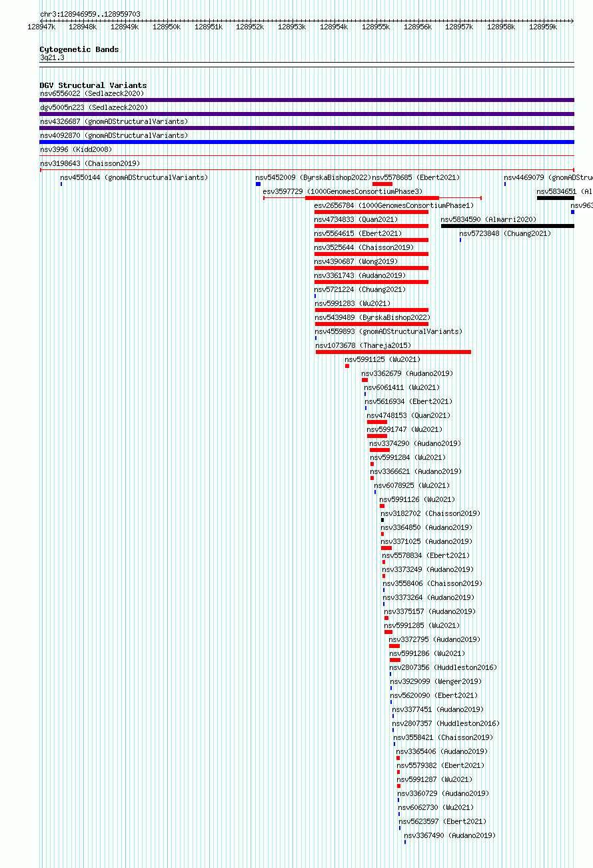Click the nsv2807357 (Huddleston2016) label
593x868 pixels.
pos(446,723)
